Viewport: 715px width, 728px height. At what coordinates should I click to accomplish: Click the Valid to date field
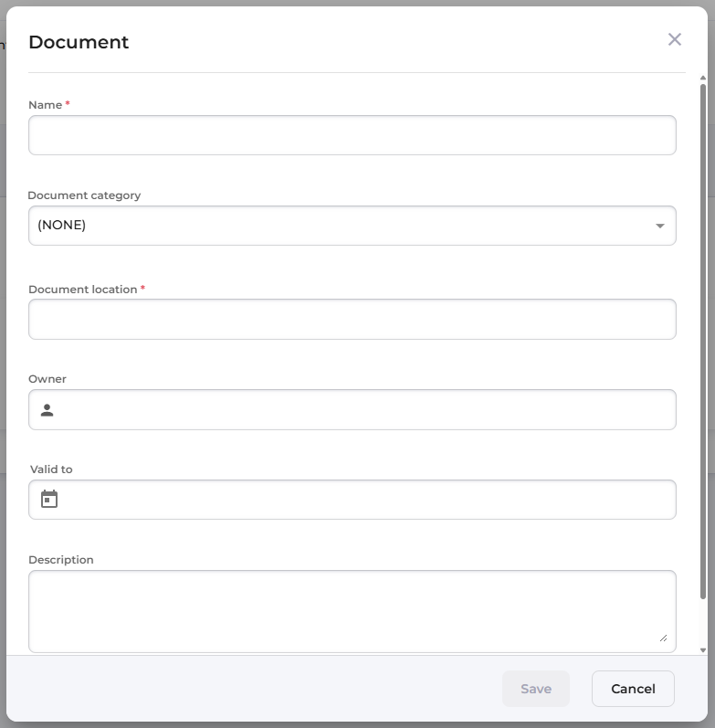(x=365, y=500)
